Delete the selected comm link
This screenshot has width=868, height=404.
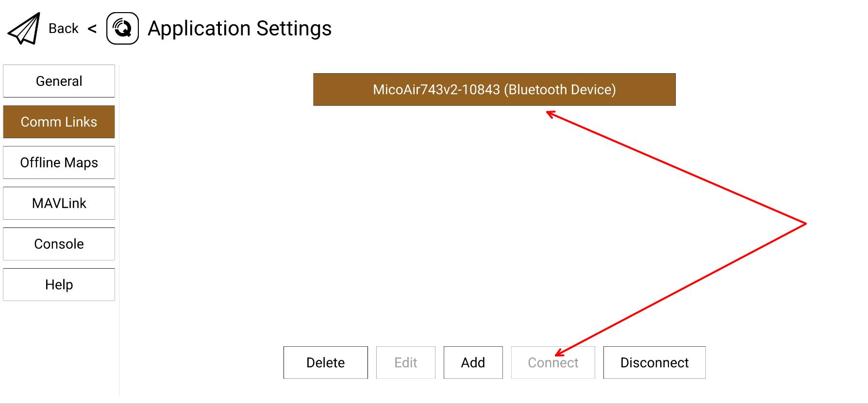click(x=325, y=362)
